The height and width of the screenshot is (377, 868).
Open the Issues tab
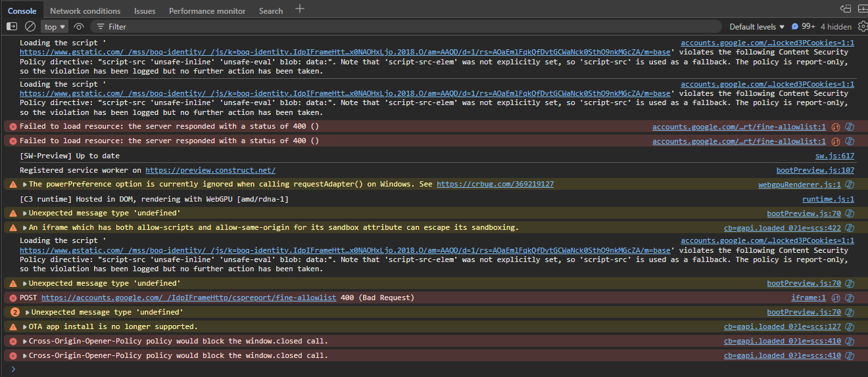coord(145,11)
